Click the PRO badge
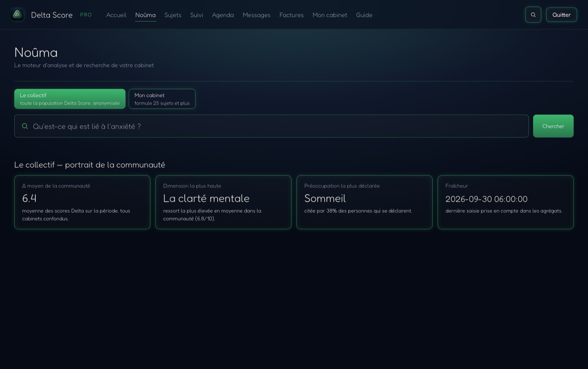588x369 pixels. (x=86, y=15)
